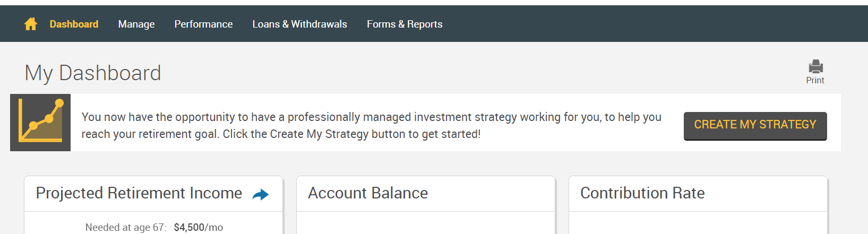Open Loans & Withdrawals menu

tap(299, 24)
